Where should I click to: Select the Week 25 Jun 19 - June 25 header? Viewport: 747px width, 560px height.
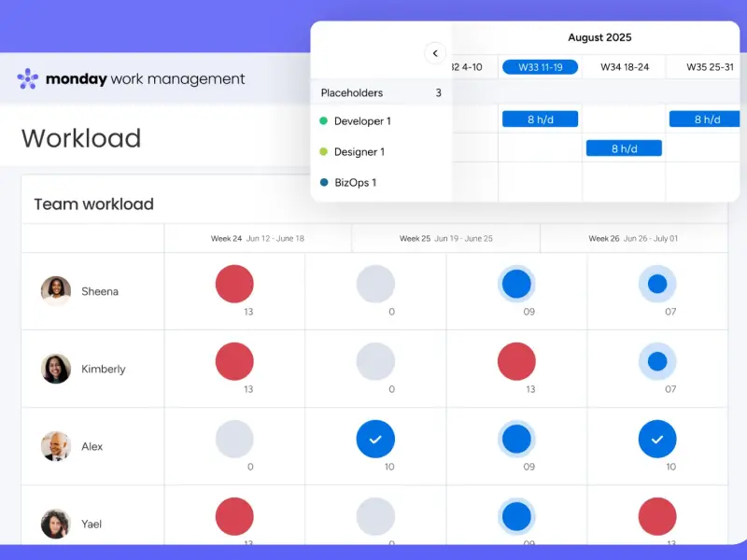coord(445,239)
